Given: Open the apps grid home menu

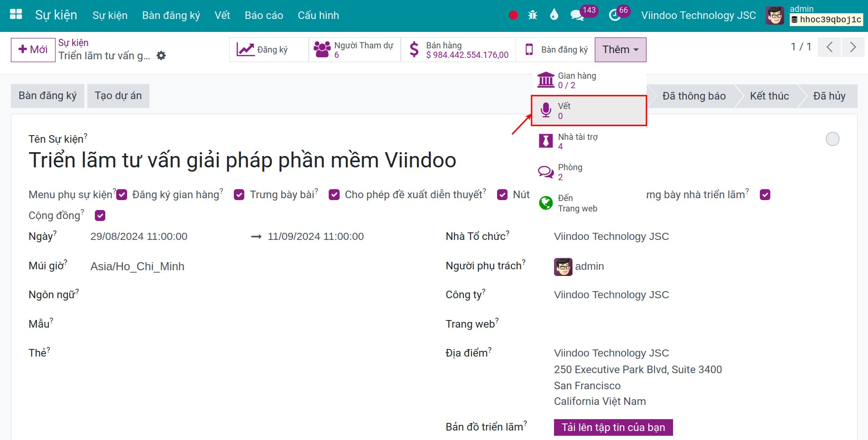Looking at the screenshot, I should click(x=16, y=15).
